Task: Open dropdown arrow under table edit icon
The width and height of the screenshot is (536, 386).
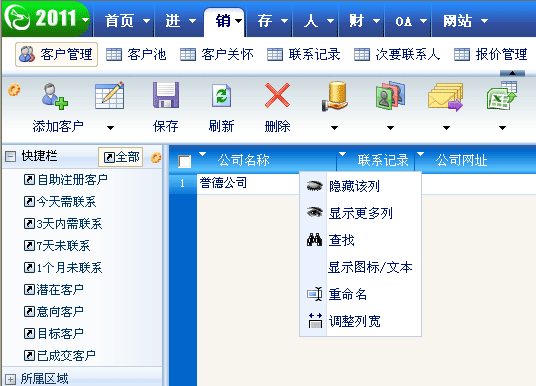Action: coord(110,128)
